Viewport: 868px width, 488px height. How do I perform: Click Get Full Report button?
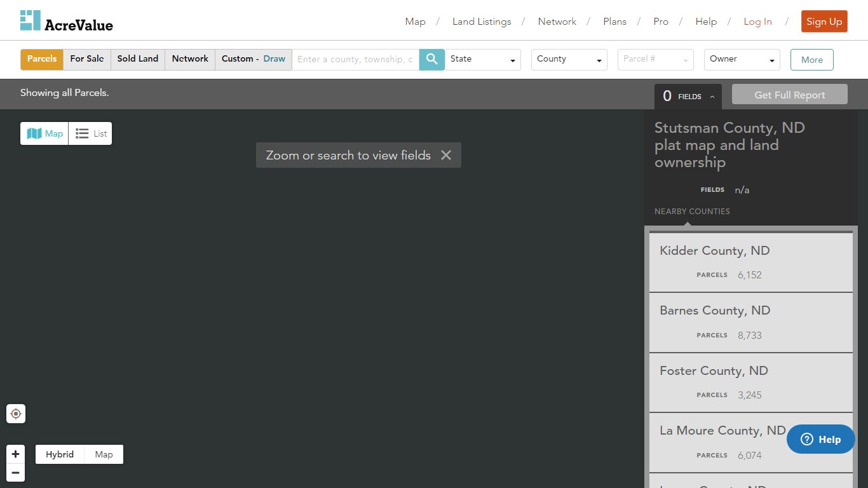point(790,95)
